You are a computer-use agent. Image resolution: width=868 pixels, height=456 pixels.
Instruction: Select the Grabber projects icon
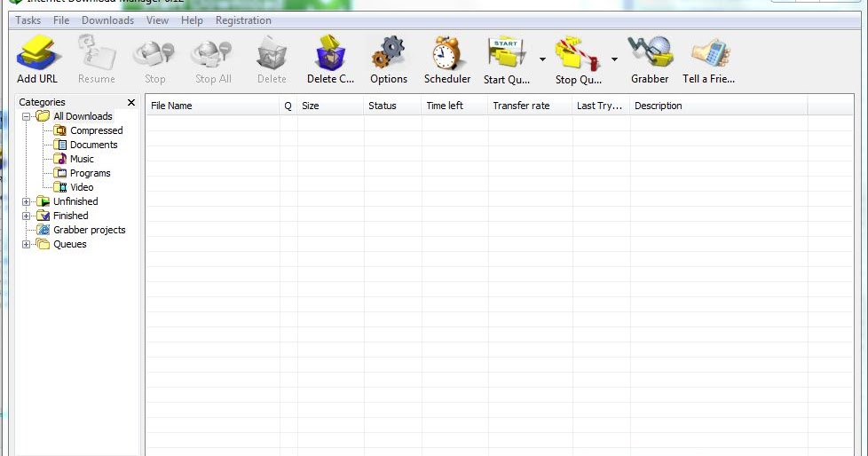43,230
